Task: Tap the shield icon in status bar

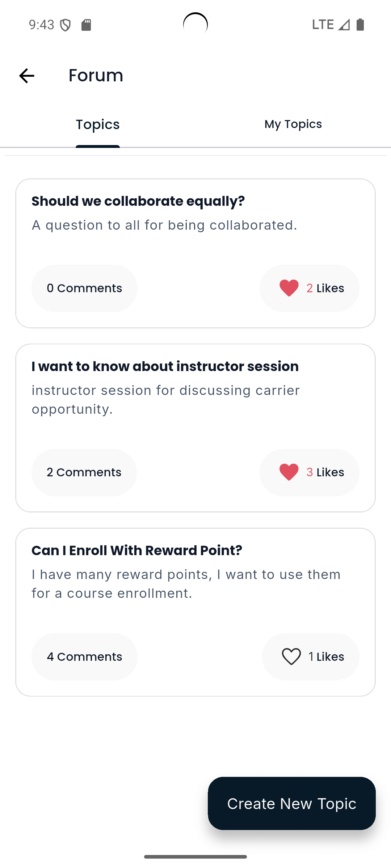Action: 65,25
